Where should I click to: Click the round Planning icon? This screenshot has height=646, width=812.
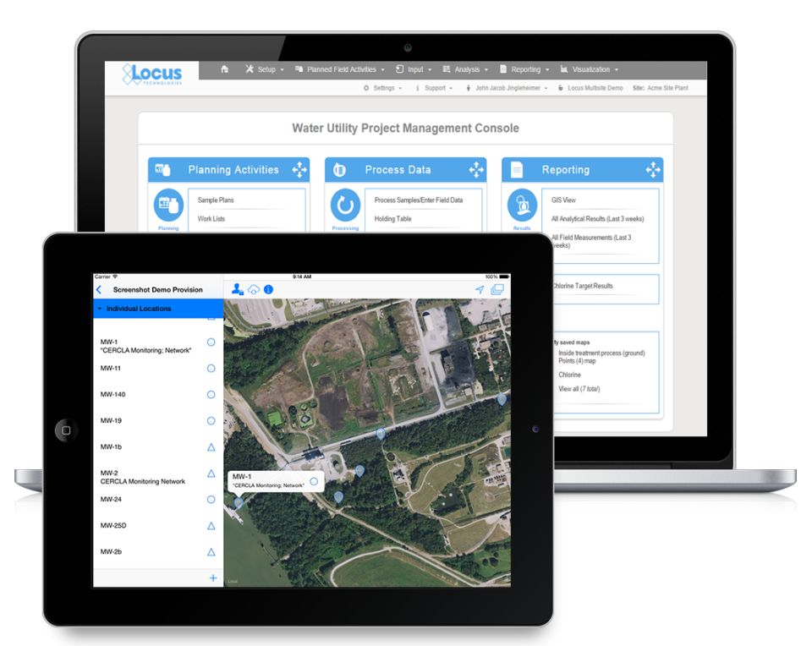(168, 205)
